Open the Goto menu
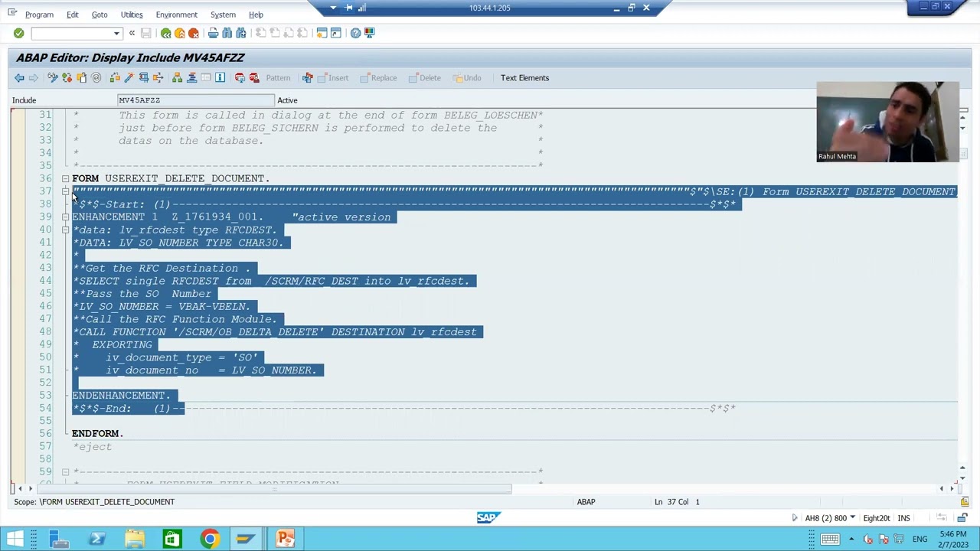 pos(100,15)
